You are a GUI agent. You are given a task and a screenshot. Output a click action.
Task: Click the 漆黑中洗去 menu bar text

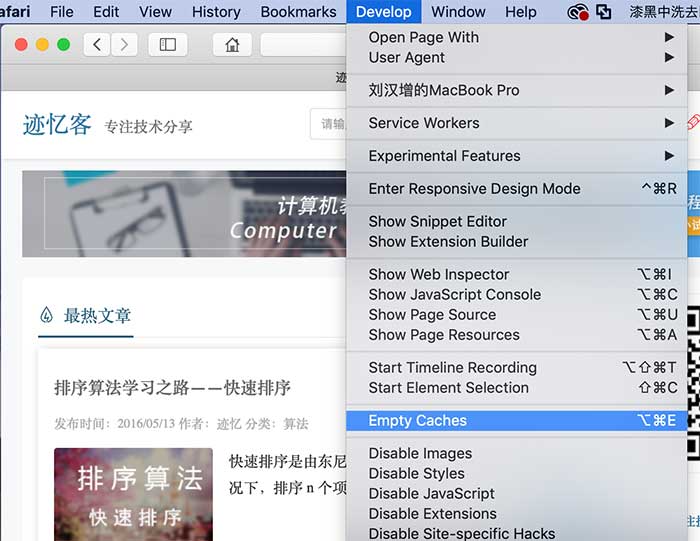pos(663,12)
